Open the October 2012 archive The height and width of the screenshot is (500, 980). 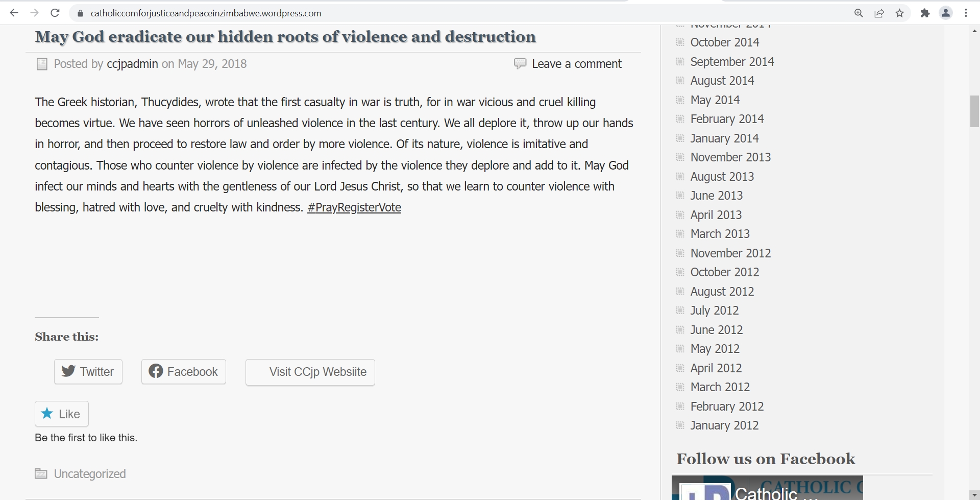725,272
